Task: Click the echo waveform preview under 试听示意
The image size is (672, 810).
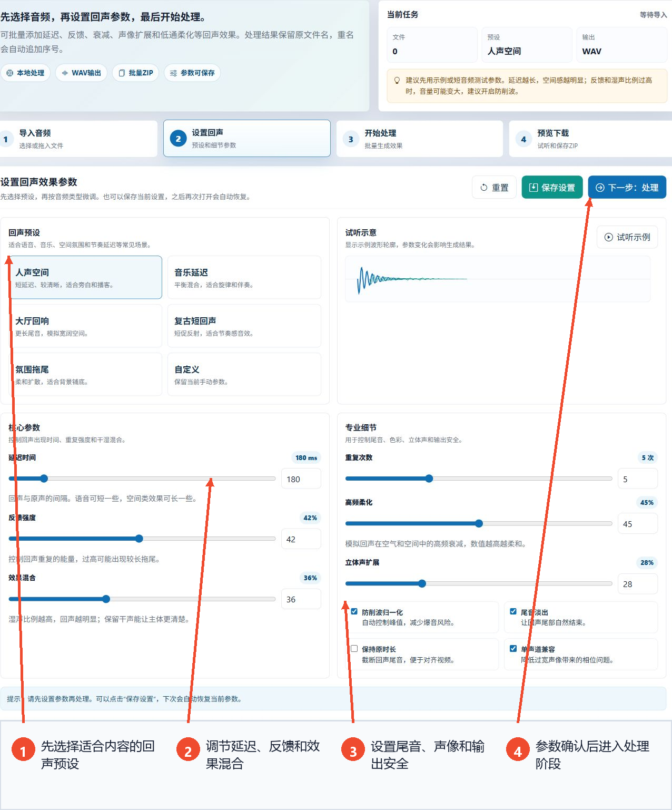Action: [x=498, y=279]
